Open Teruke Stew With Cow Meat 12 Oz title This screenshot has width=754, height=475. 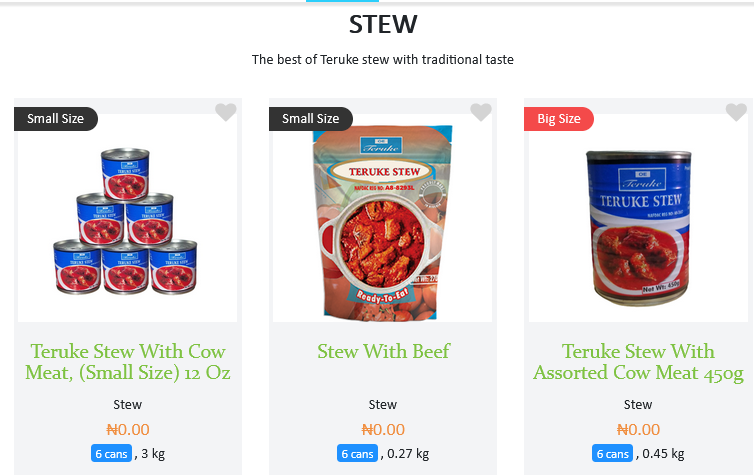[x=127, y=362]
